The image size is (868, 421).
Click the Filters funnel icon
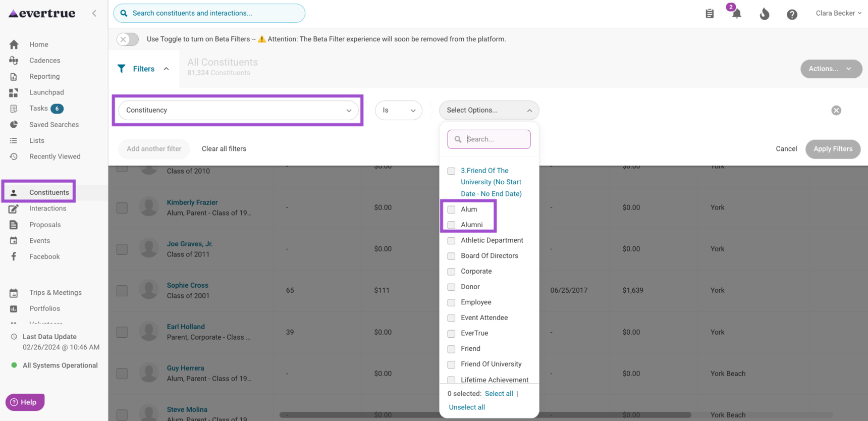122,69
